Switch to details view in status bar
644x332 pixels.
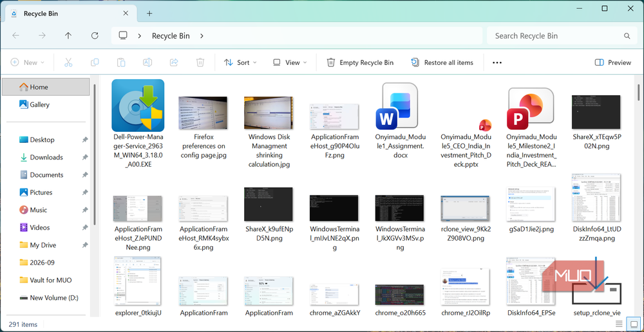(x=619, y=324)
